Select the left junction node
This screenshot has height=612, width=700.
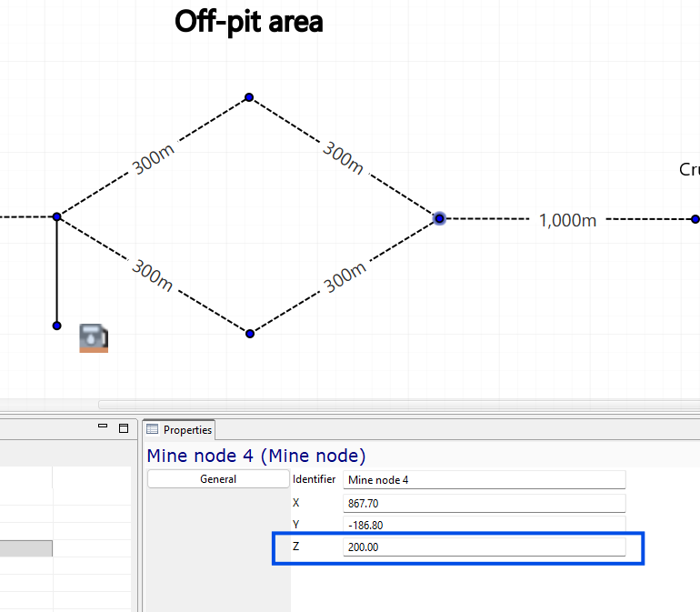(x=56, y=216)
